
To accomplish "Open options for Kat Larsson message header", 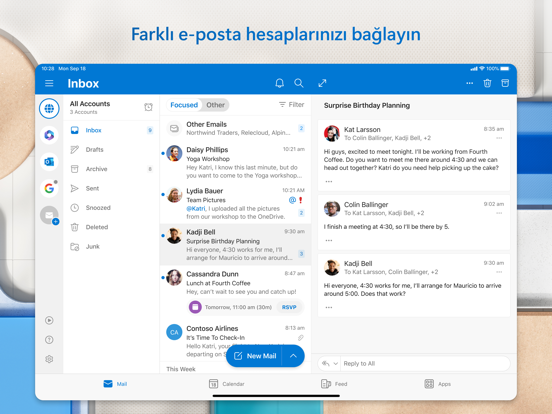I will click(499, 138).
